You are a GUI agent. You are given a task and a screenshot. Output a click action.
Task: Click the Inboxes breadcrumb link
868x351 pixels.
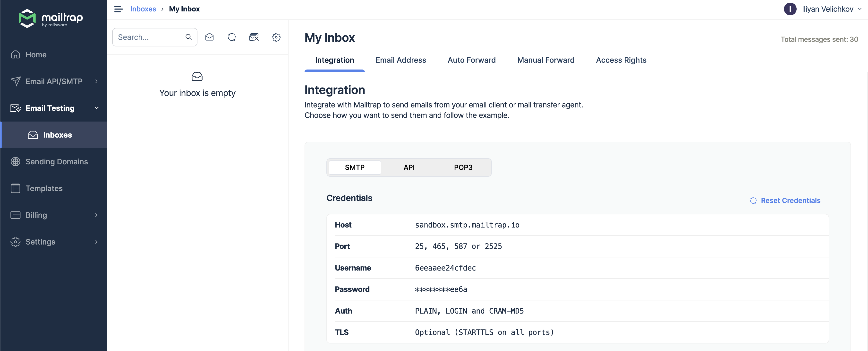point(143,9)
